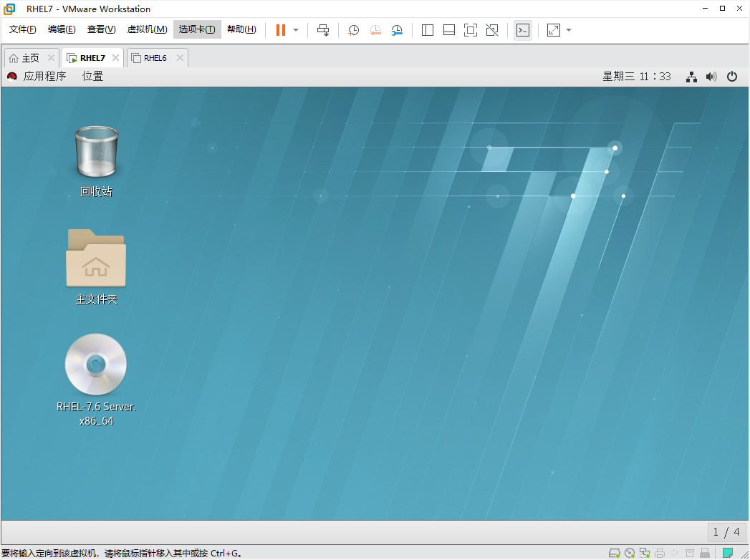Image resolution: width=750 pixels, height=560 pixels.
Task: Click the sound card status icon
Action: pyautogui.click(x=675, y=554)
